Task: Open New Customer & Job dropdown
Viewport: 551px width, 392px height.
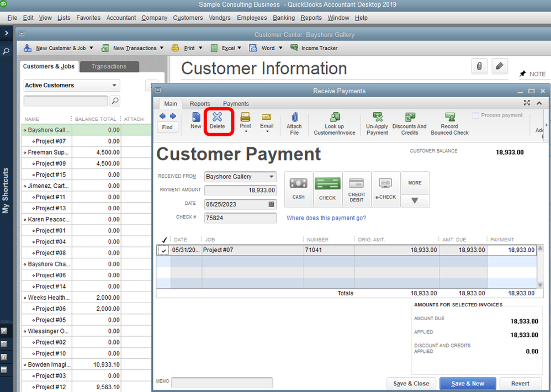Action: click(91, 48)
